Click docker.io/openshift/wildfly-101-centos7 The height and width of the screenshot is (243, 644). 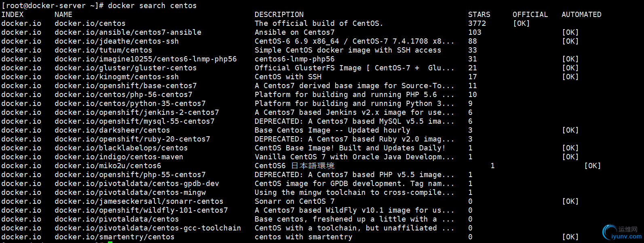coord(141,210)
